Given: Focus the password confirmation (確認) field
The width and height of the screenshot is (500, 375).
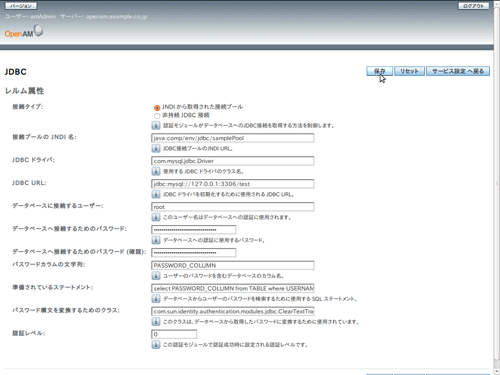Looking at the screenshot, I should coord(194,253).
